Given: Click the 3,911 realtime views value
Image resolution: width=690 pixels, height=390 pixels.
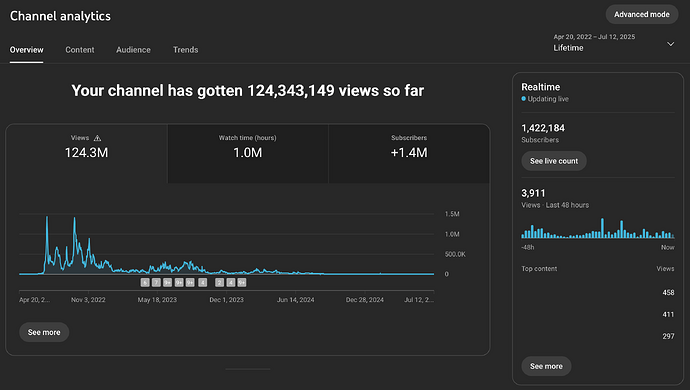Looking at the screenshot, I should click(x=533, y=193).
